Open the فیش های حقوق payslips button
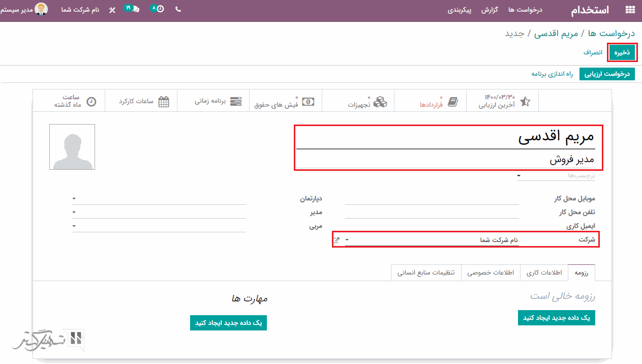Viewport: 642px width, 364px height. 286,101
